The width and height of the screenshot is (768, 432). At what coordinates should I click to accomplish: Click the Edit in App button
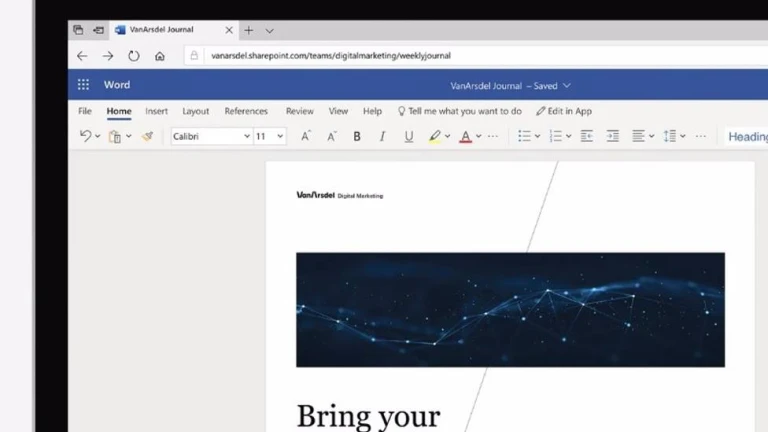point(564,111)
